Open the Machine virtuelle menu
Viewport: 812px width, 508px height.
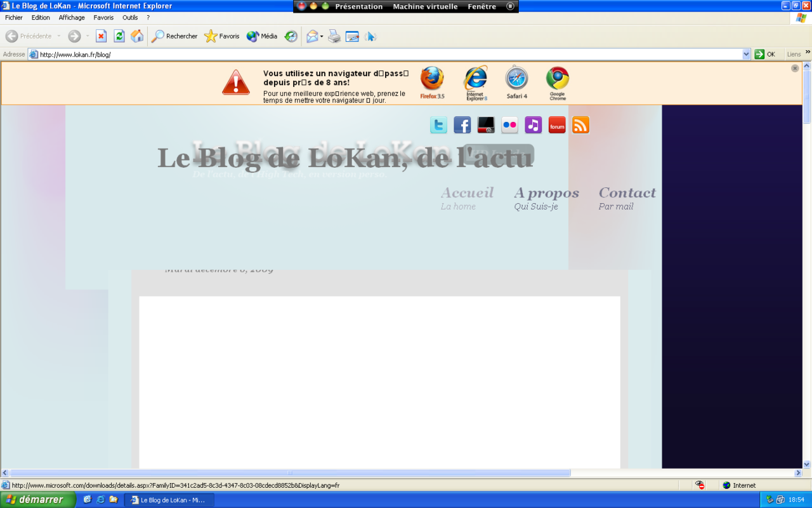(425, 6)
